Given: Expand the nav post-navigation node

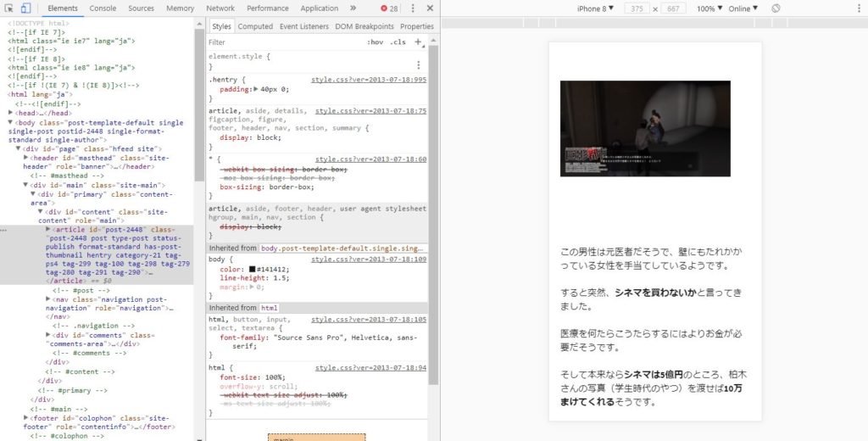Looking at the screenshot, I should click(x=48, y=299).
